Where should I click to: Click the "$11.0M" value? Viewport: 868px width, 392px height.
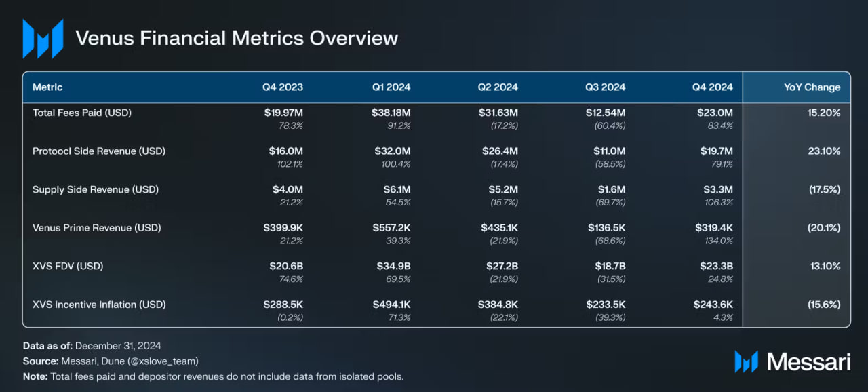coord(608,151)
